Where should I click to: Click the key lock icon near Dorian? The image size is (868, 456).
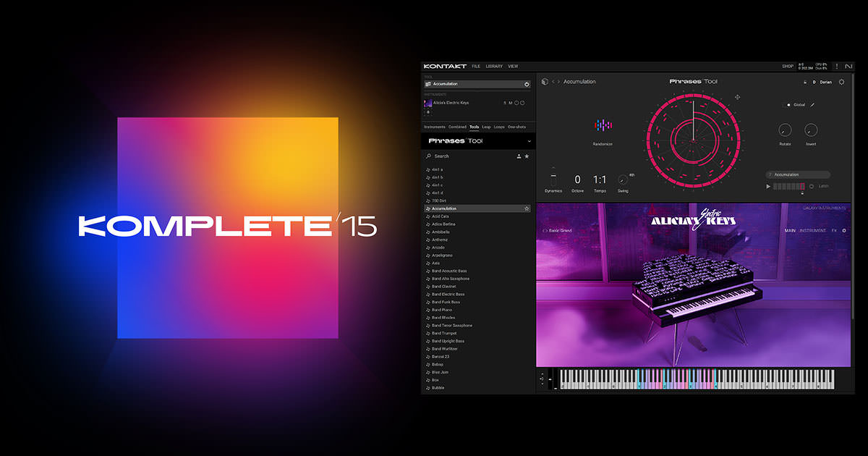(x=804, y=82)
